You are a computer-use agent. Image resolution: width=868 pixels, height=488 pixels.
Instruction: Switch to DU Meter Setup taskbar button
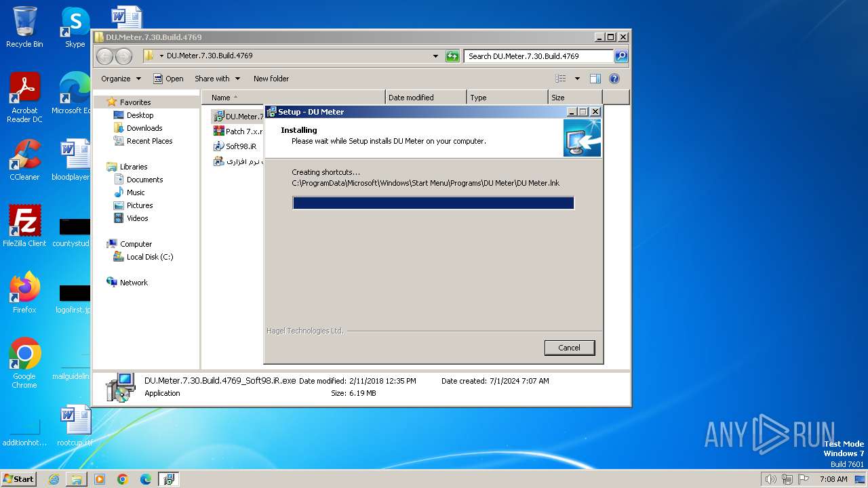point(169,479)
